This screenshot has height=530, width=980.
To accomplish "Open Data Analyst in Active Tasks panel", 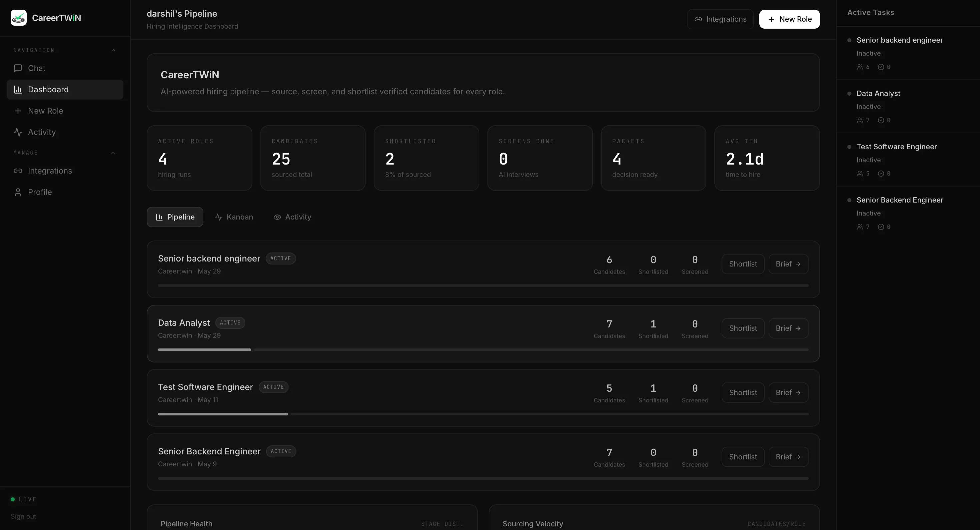I will coord(908,106).
